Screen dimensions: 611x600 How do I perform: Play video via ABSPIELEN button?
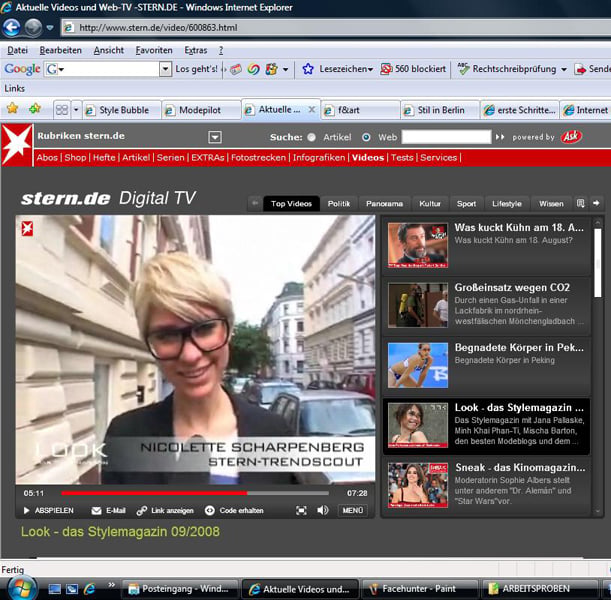point(48,510)
